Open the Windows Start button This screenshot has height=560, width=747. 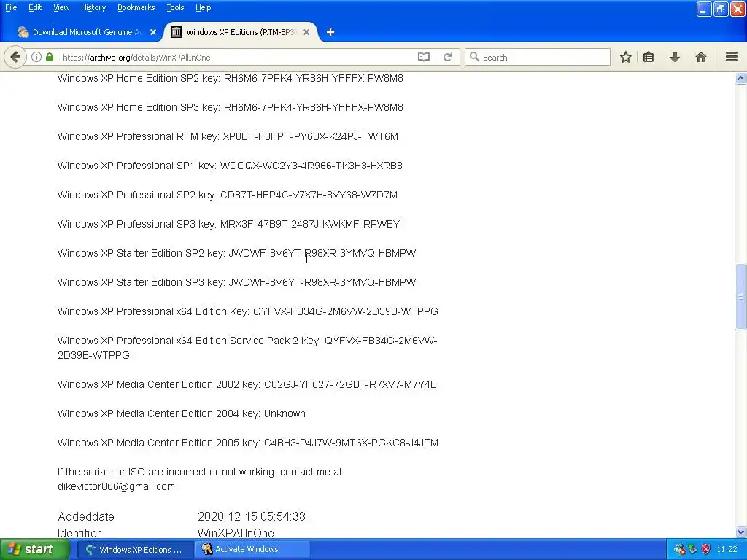point(35,550)
